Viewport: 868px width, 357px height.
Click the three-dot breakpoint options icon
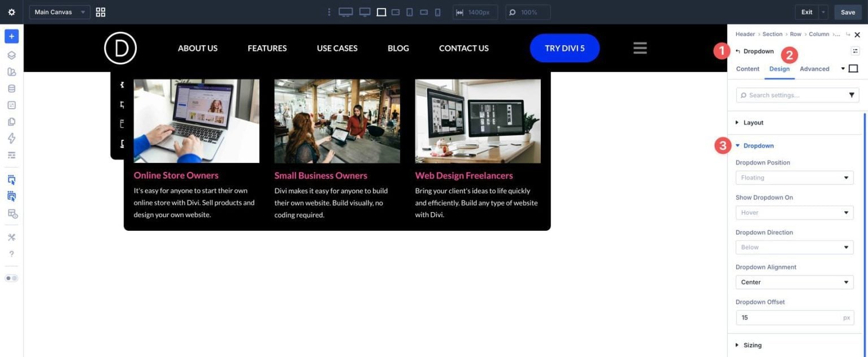(x=329, y=12)
